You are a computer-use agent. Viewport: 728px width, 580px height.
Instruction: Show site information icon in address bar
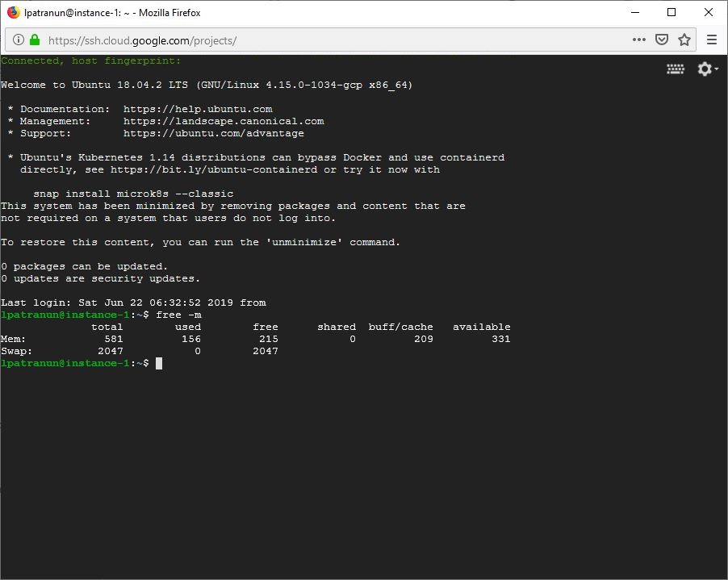point(18,40)
